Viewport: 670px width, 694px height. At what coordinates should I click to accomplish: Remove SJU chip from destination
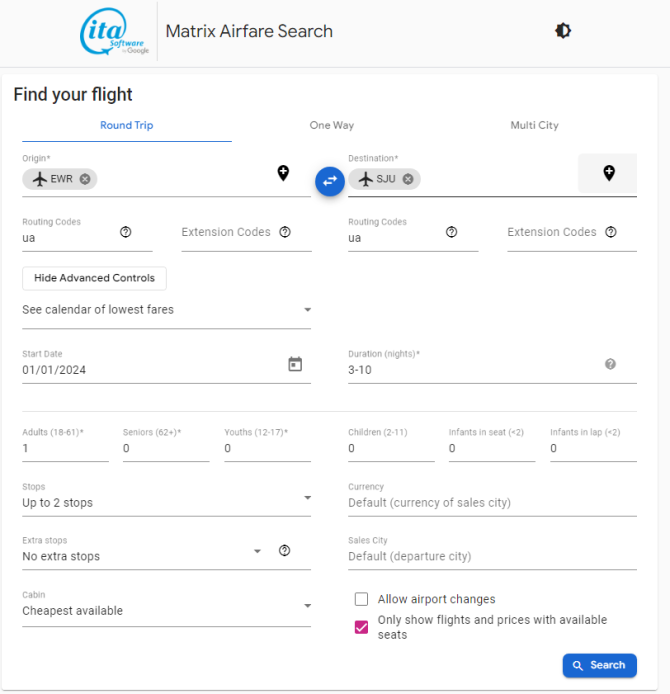coord(409,179)
